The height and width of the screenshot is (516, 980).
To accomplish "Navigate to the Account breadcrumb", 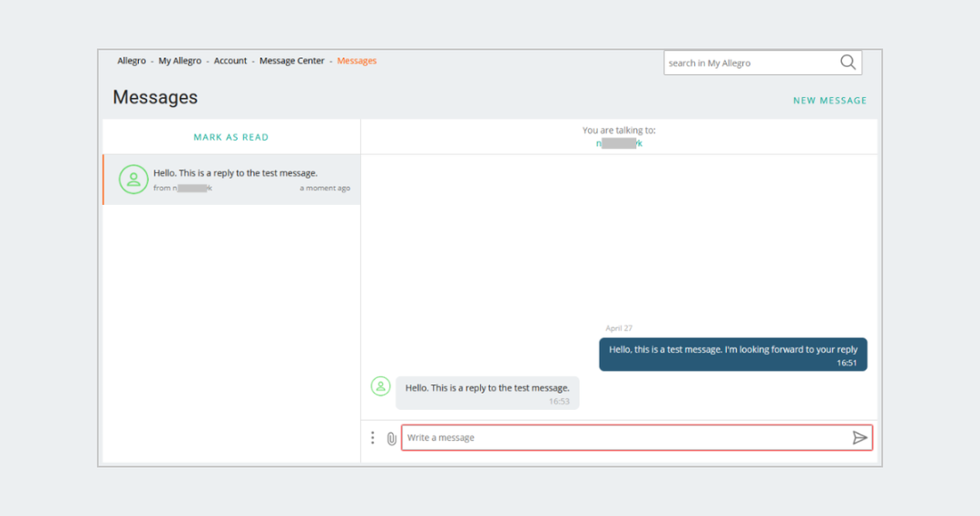I will click(x=230, y=61).
